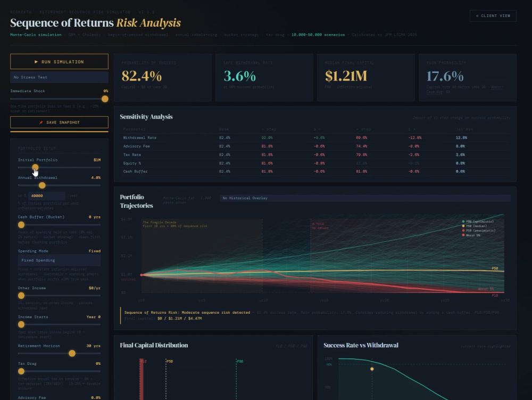Click the pin icon in Save Snapshot

[41, 123]
